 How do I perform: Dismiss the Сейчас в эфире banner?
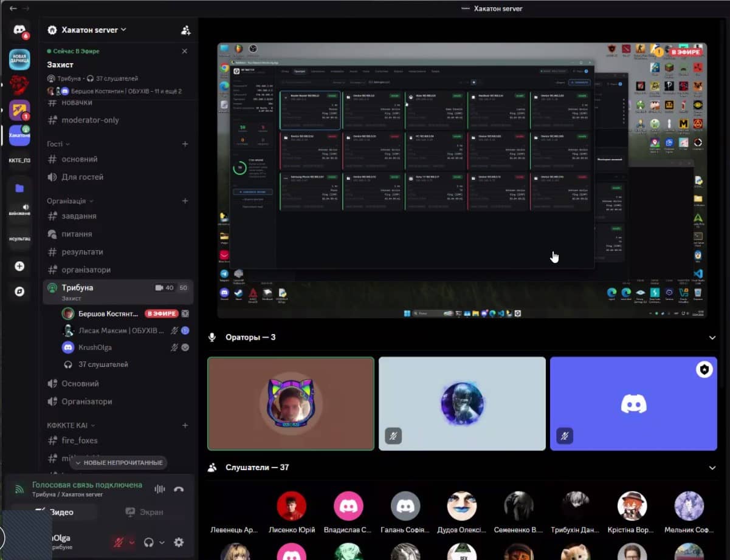pos(185,51)
